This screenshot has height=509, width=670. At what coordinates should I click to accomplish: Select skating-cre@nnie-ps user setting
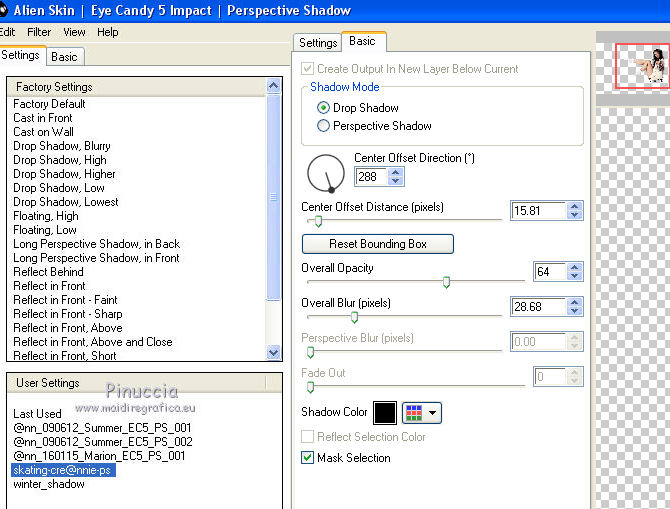coord(63,470)
